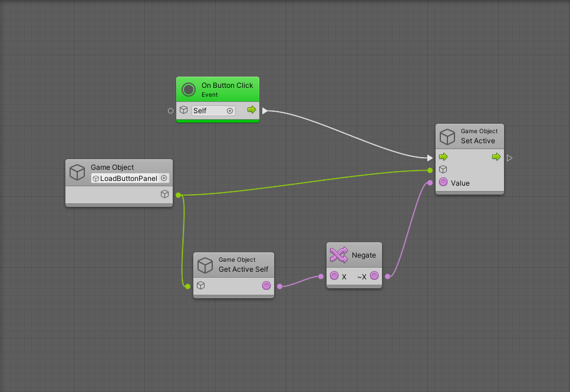Viewport: 570px width, 392px height.
Task: Select the Set Active node title
Action: click(478, 141)
